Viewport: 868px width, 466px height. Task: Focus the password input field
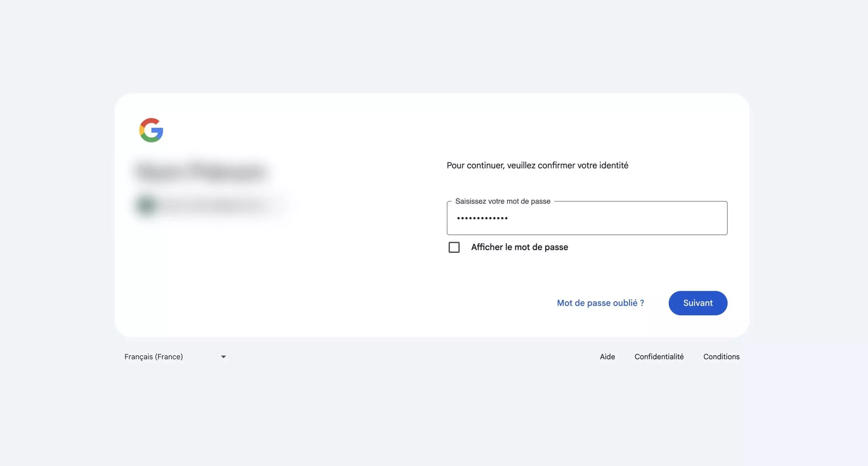pyautogui.click(x=587, y=218)
